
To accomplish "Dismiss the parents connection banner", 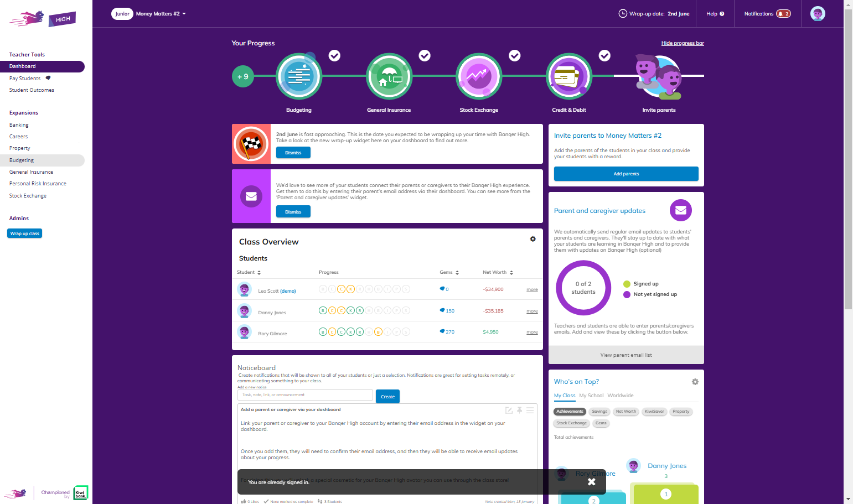I will (293, 212).
